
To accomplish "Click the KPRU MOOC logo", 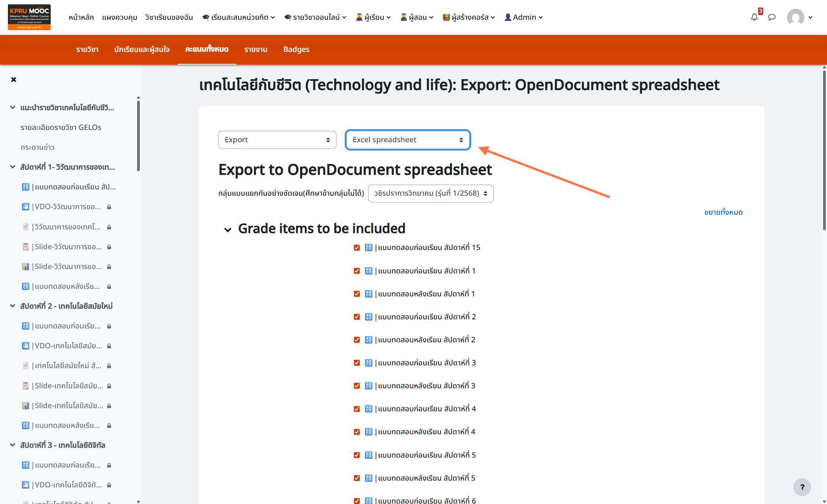I will click(29, 17).
